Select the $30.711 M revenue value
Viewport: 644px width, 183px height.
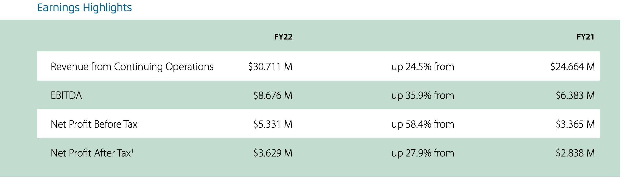(x=270, y=67)
